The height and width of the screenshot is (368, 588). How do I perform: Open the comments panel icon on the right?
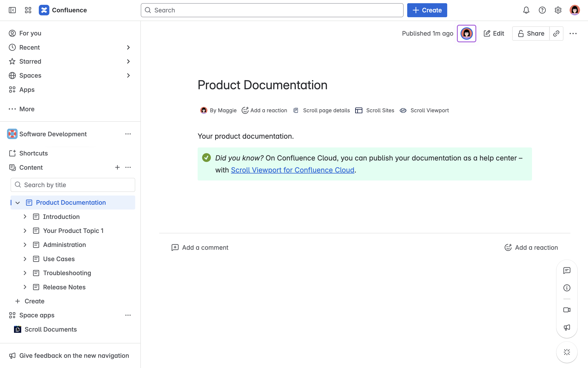pyautogui.click(x=567, y=271)
